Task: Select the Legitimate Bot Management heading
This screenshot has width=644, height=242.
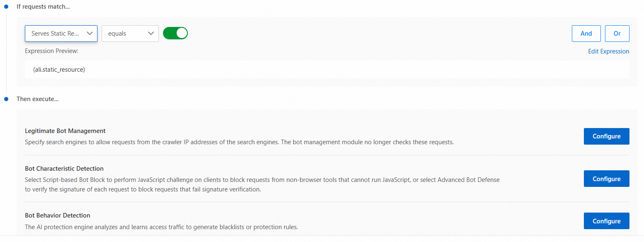Action: [65, 131]
